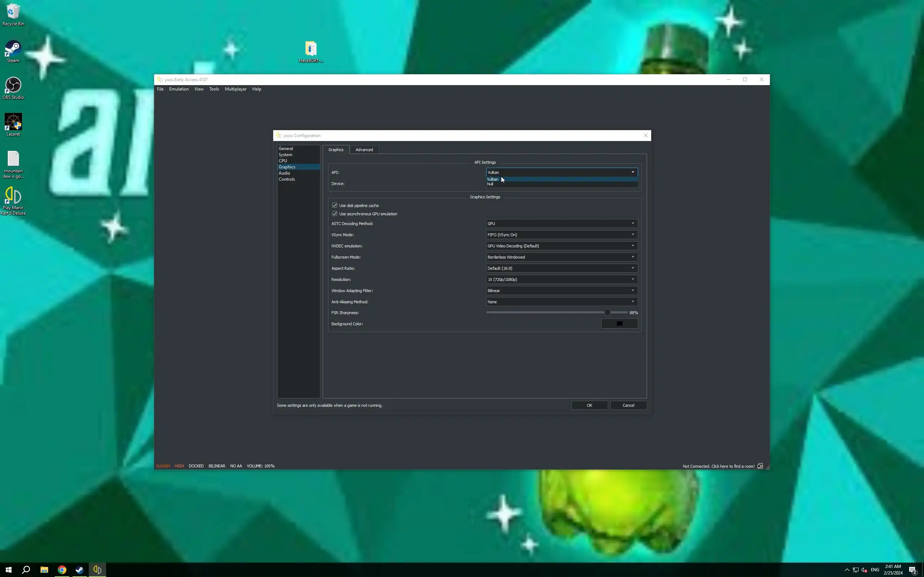Open the Emulation menu

pos(179,89)
